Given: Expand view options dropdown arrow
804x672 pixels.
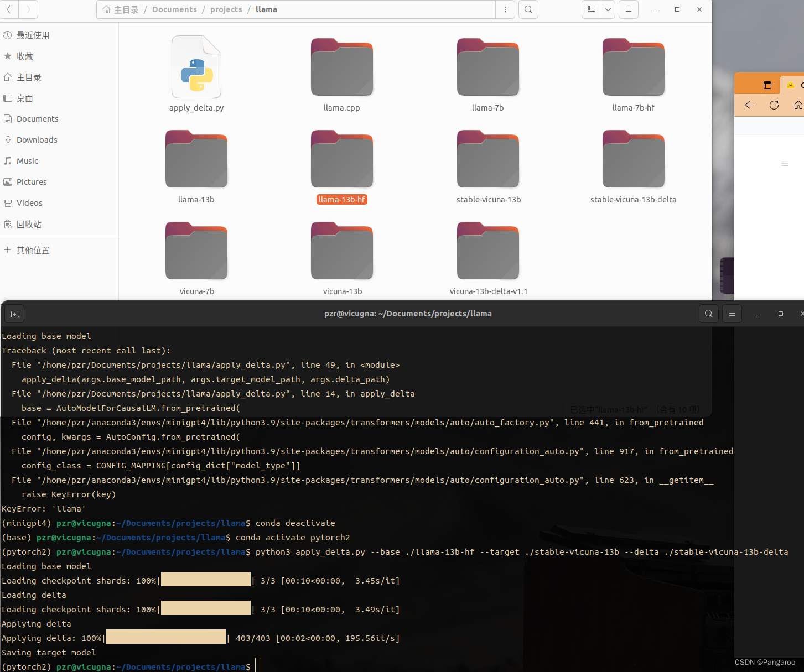Looking at the screenshot, I should pyautogui.click(x=608, y=9).
